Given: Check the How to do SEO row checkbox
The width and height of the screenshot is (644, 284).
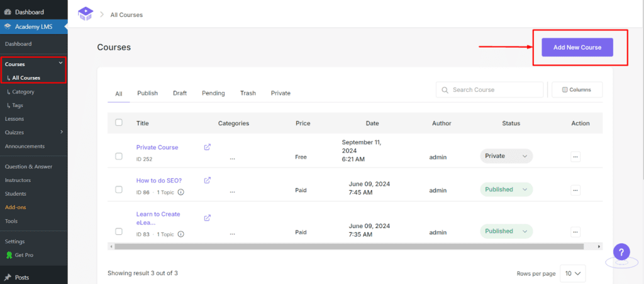Looking at the screenshot, I should [x=119, y=190].
